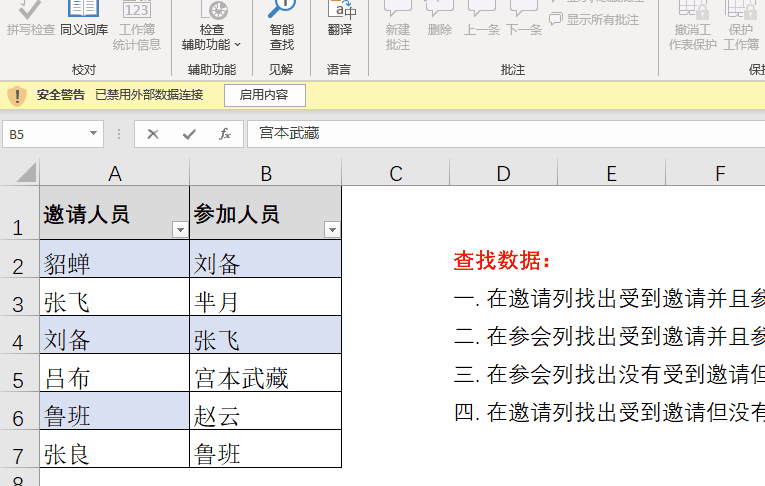The height and width of the screenshot is (486, 765).
Task: Select cell containing 赵云
Action: coord(265,417)
